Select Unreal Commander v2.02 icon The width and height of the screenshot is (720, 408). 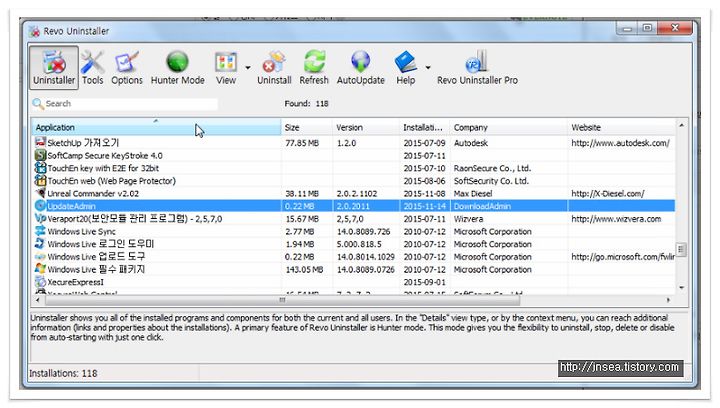(x=40, y=193)
